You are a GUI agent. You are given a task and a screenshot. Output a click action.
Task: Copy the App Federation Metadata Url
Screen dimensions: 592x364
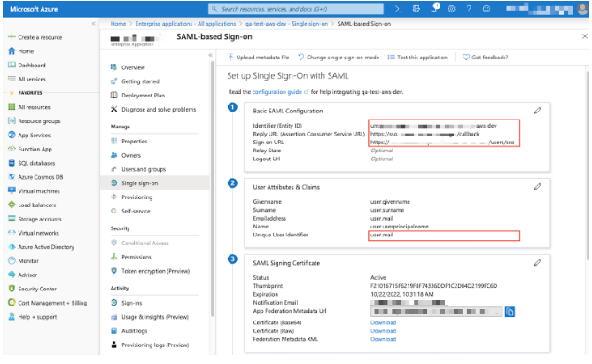click(510, 312)
